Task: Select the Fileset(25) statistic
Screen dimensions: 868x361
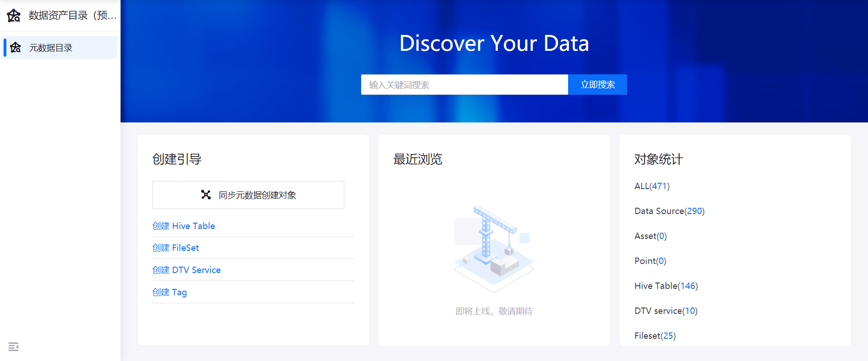Action: 655,336
